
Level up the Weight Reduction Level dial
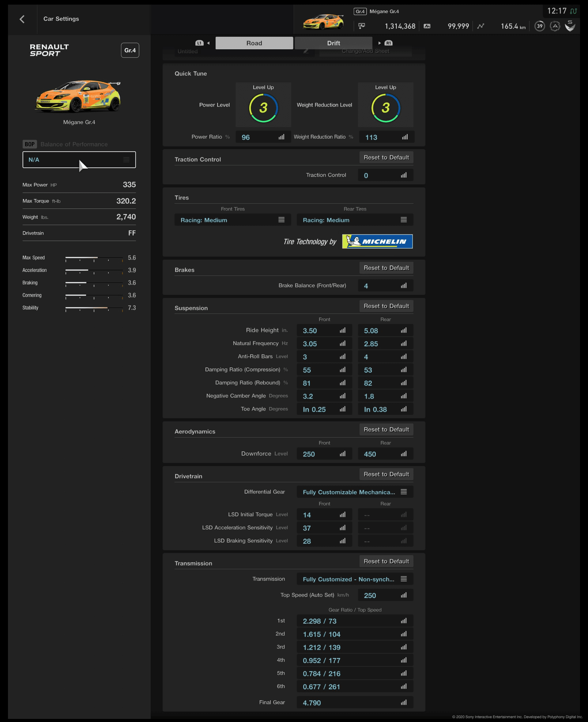[386, 105]
